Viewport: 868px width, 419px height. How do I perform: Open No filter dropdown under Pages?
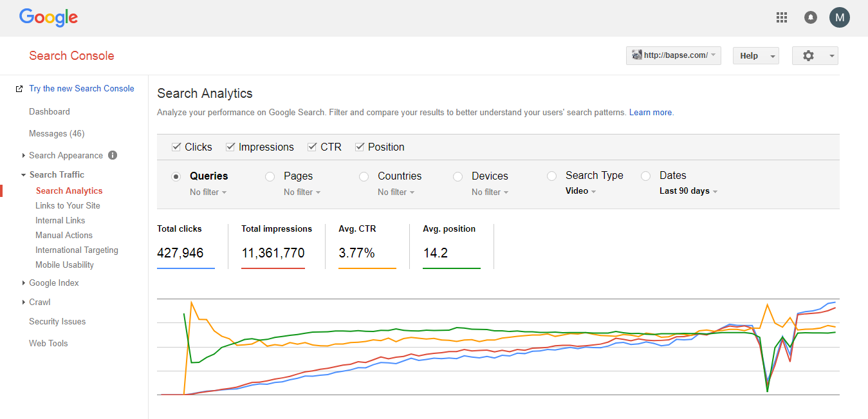[302, 192]
